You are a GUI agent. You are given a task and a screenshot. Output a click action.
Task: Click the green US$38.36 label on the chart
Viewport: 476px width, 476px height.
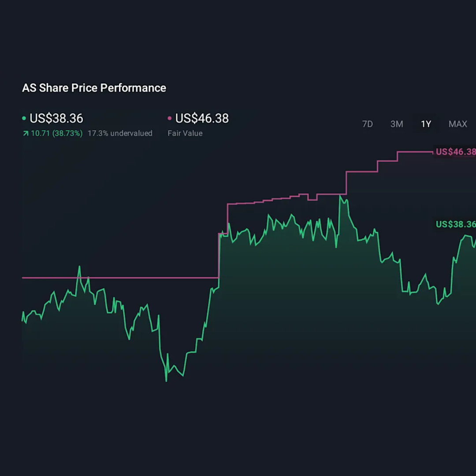(x=455, y=224)
